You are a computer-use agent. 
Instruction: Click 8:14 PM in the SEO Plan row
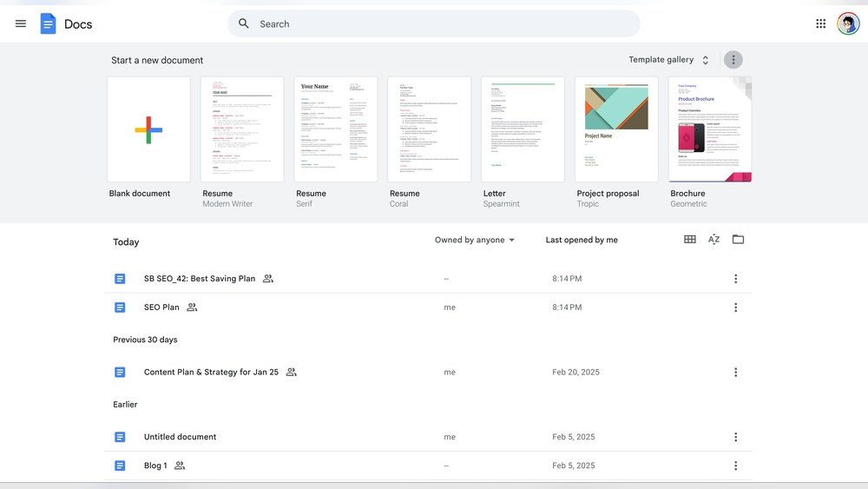567,307
